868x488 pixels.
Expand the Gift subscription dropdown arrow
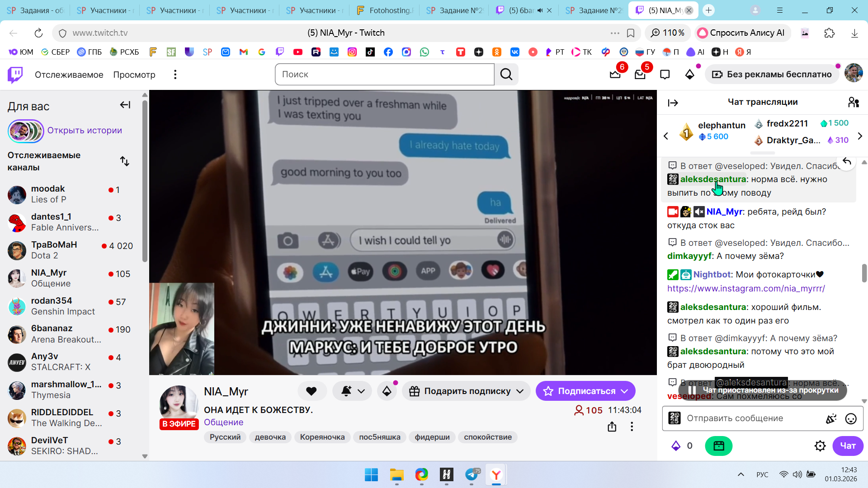520,391
